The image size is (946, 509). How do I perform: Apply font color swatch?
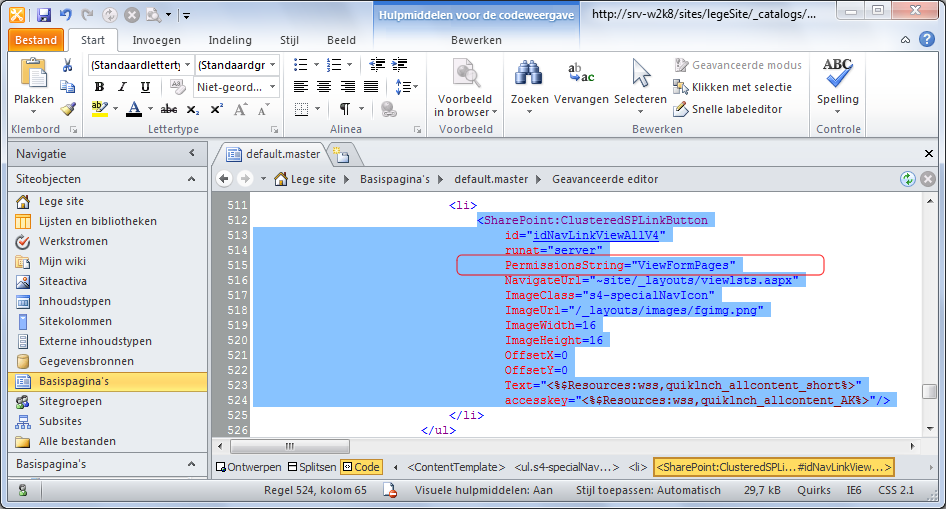pyautogui.click(x=134, y=109)
